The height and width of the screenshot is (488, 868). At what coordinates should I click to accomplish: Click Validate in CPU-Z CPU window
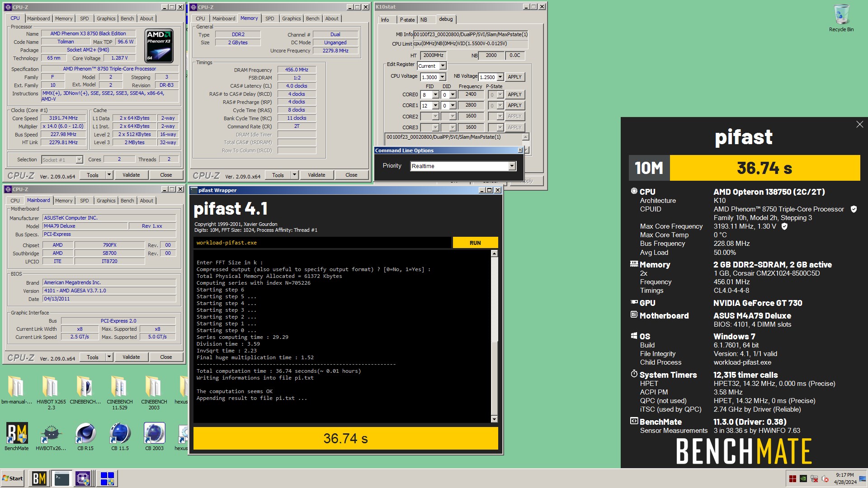131,175
